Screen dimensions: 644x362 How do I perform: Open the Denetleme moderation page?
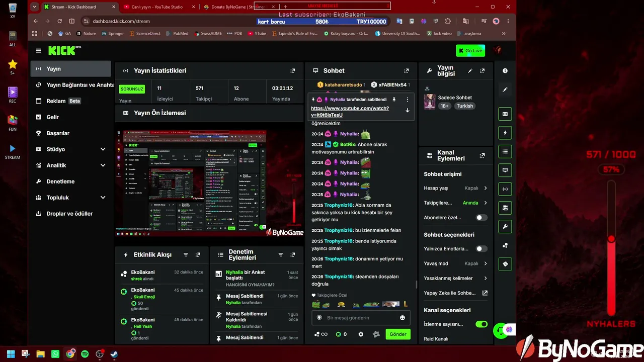(x=70, y=182)
